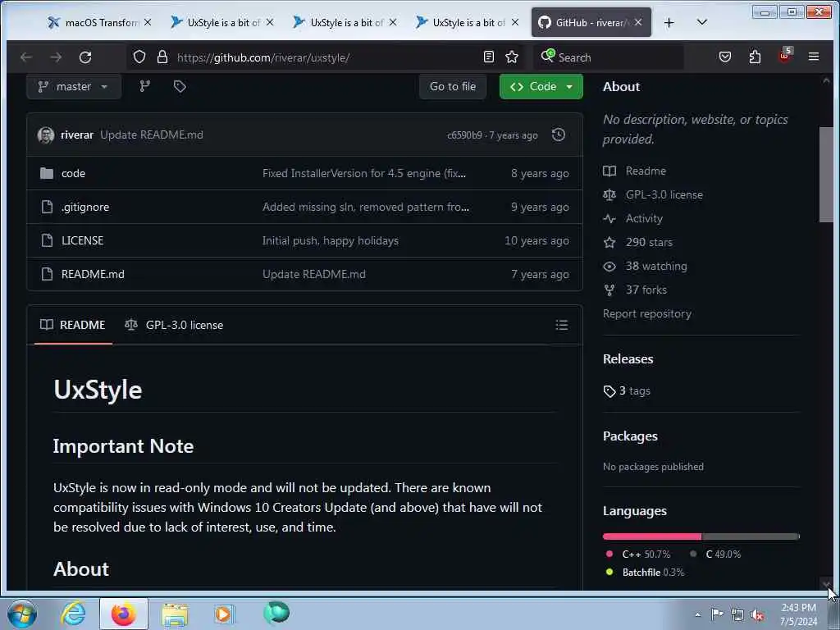Reload the current GitHub page
This screenshot has height=630, width=840.
coord(85,57)
